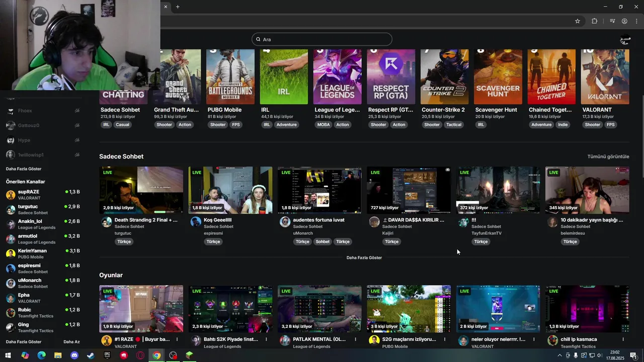Open Rubic avatar in recommended channels

click(10, 313)
